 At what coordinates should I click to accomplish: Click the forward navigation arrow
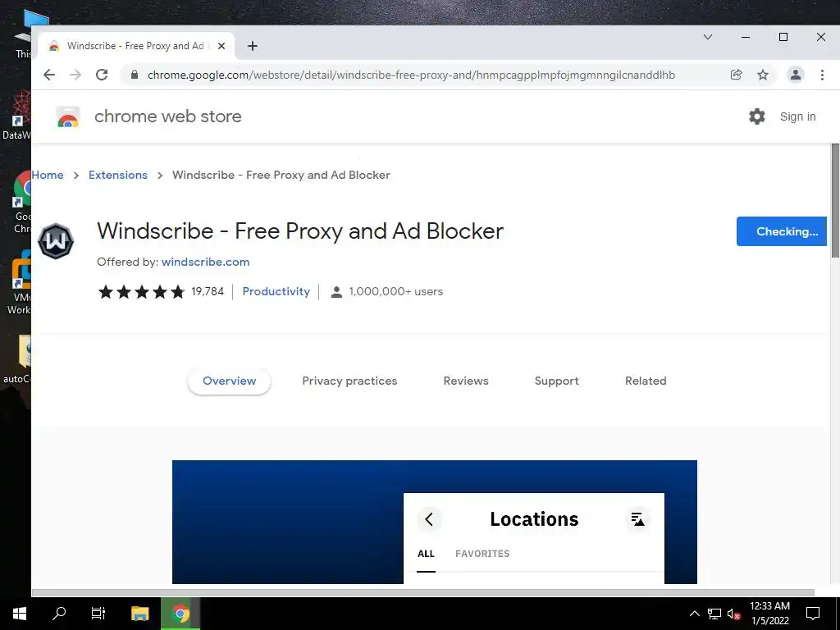[75, 75]
